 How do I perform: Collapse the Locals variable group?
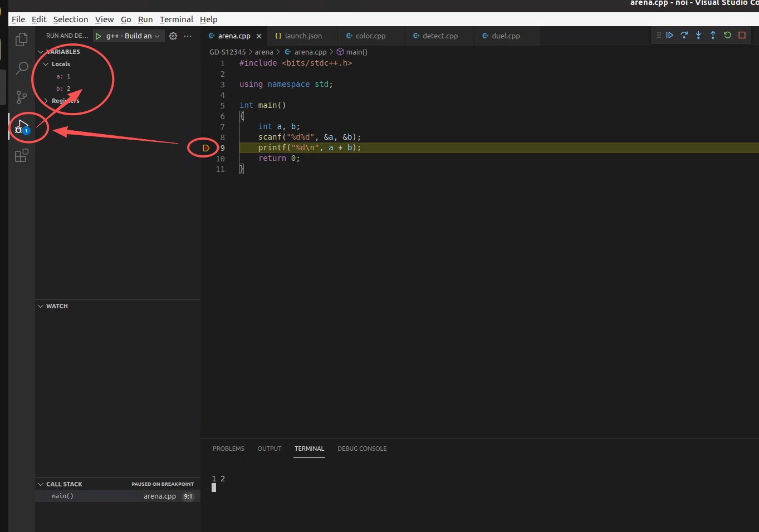[x=46, y=64]
